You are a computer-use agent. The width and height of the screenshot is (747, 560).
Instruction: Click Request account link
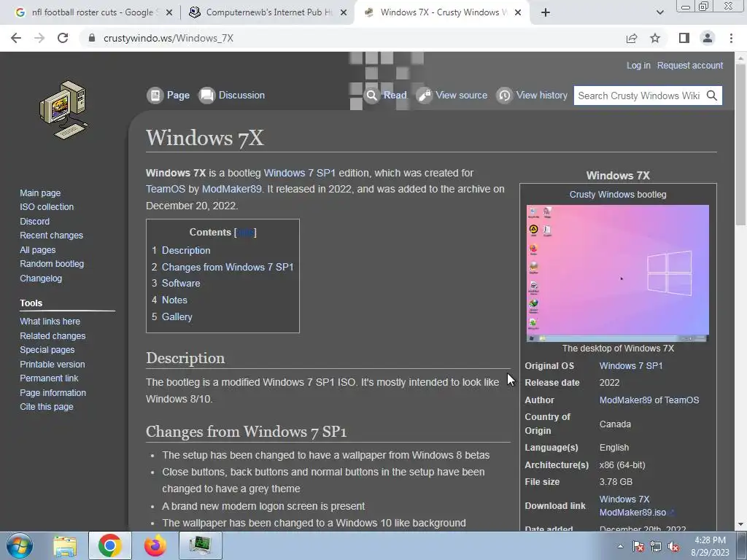(x=690, y=65)
